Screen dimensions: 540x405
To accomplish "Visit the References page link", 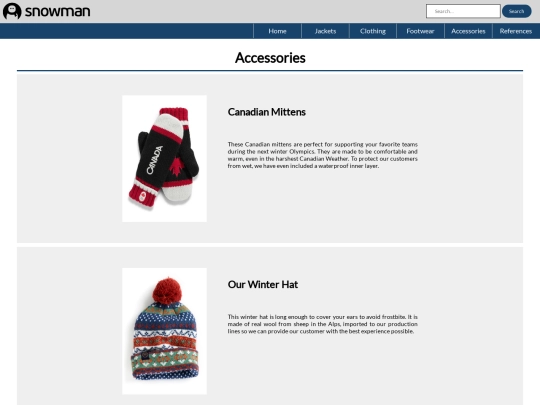I will [x=516, y=31].
